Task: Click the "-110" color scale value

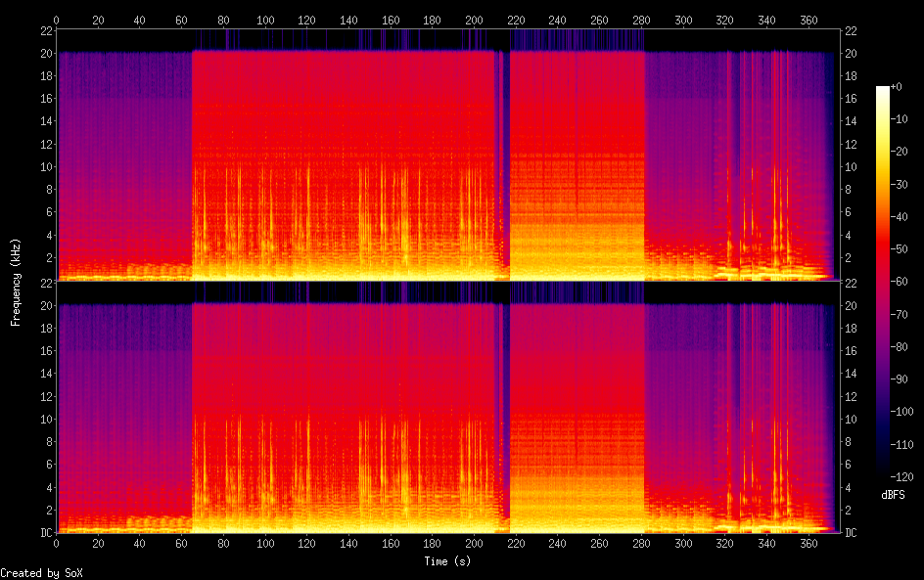Action: click(x=902, y=445)
